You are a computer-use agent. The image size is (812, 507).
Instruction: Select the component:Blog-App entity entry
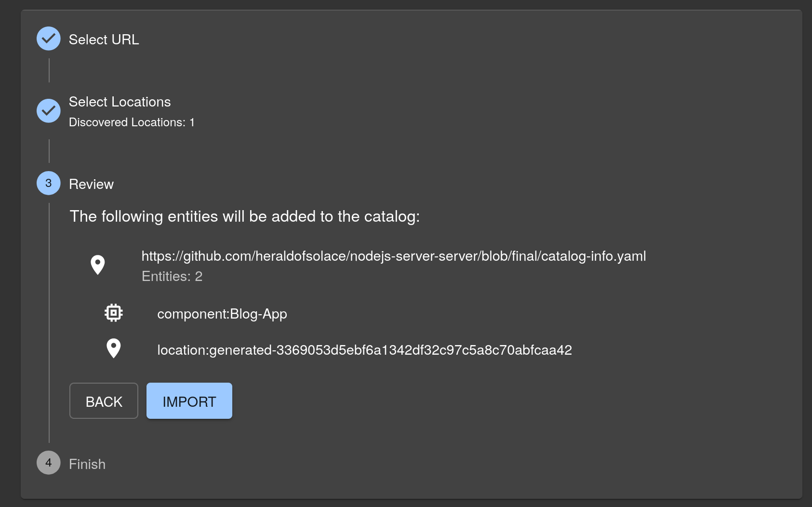coord(222,314)
